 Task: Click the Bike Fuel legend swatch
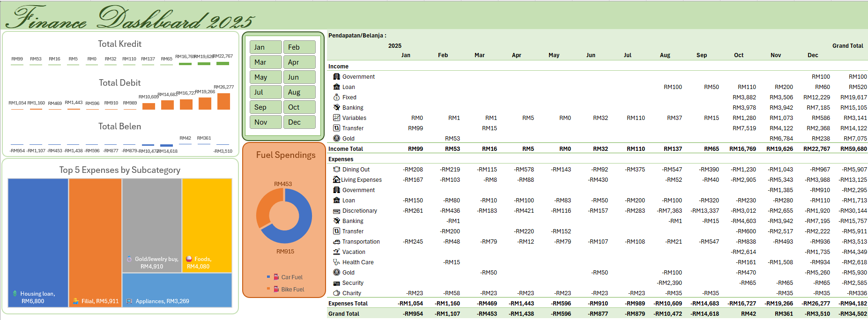click(x=268, y=289)
